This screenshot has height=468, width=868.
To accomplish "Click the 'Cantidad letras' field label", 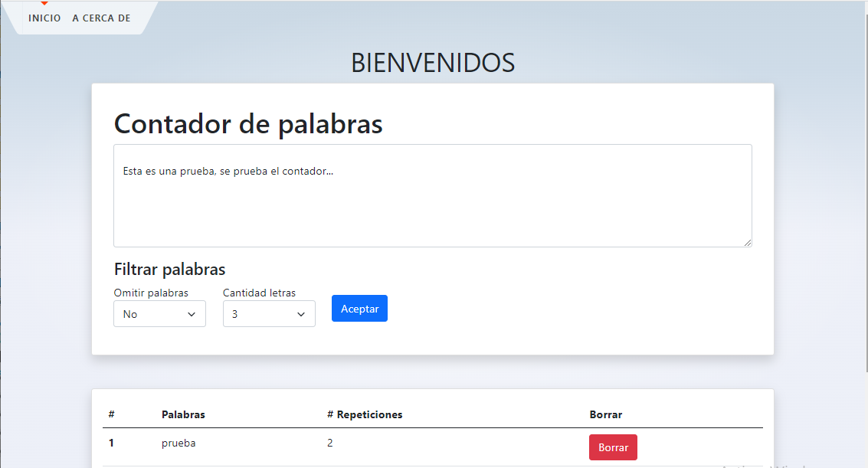I will (259, 293).
